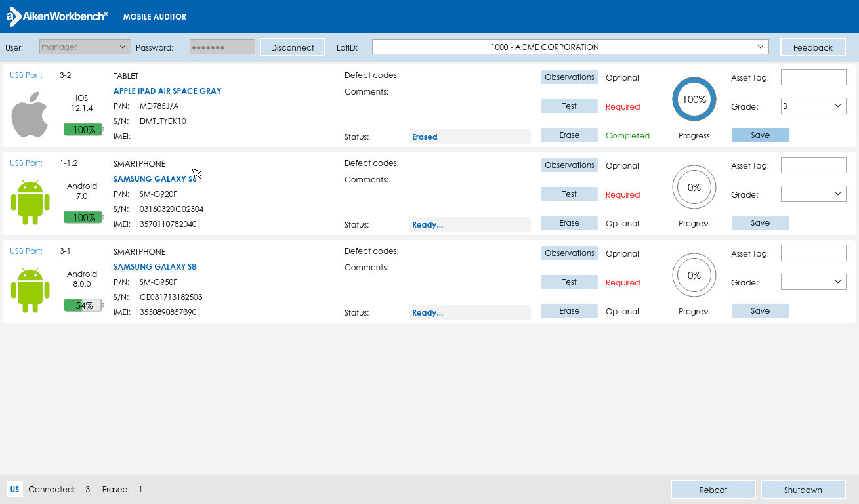The width and height of the screenshot is (859, 504).
Task: Open the Grade dropdown for the iPad Air
Action: coord(814,106)
